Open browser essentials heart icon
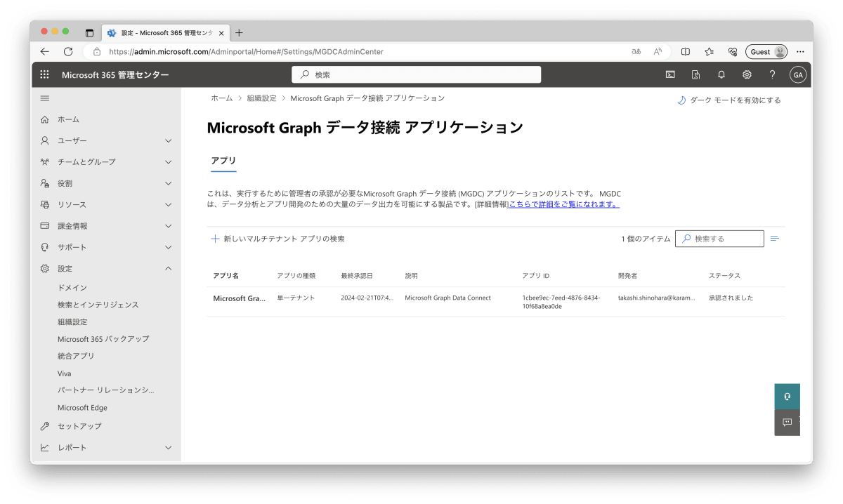This screenshot has height=504, width=843. [732, 51]
